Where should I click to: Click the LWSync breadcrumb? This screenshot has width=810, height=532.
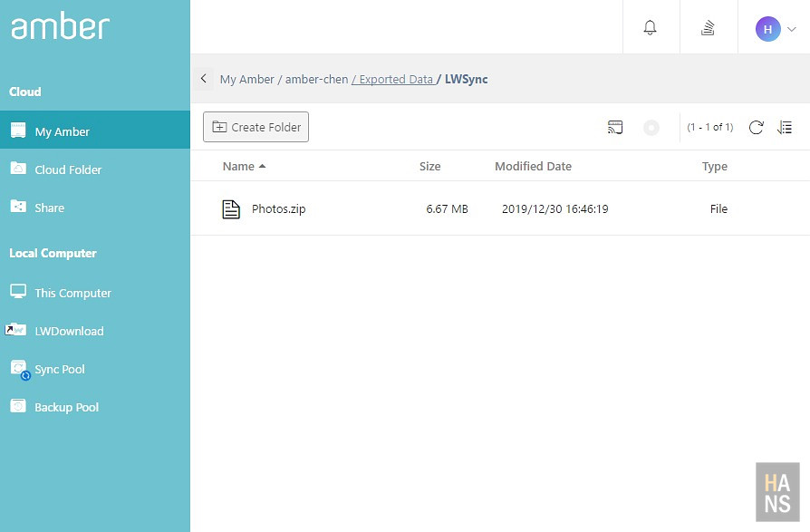pyautogui.click(x=466, y=79)
